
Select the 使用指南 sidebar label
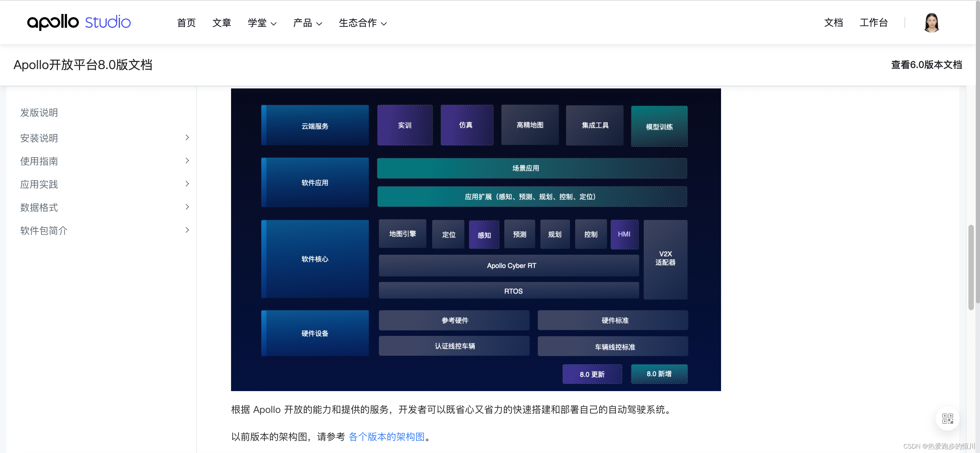tap(39, 161)
